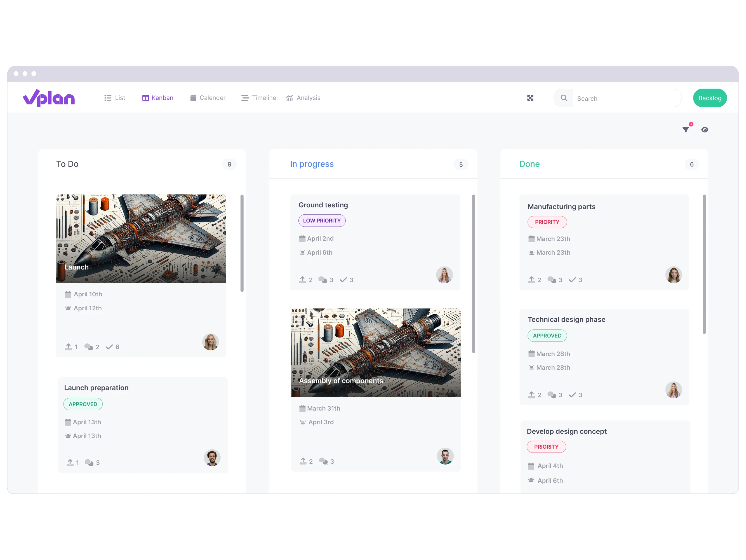
Task: Open the Backlog panel
Action: tap(710, 98)
